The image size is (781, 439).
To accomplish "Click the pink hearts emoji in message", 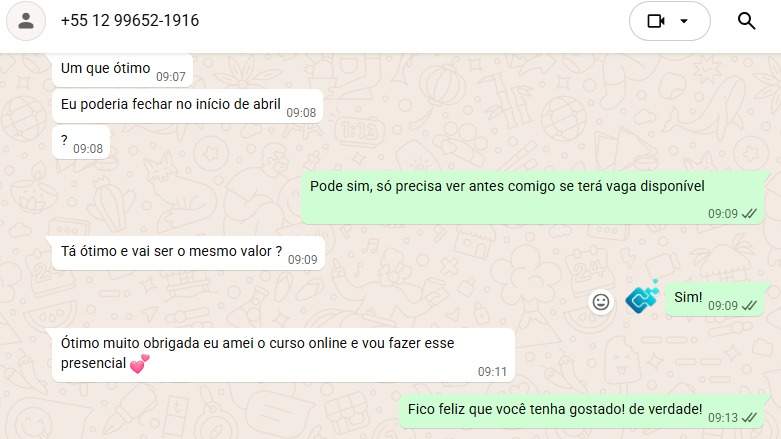I will [139, 364].
